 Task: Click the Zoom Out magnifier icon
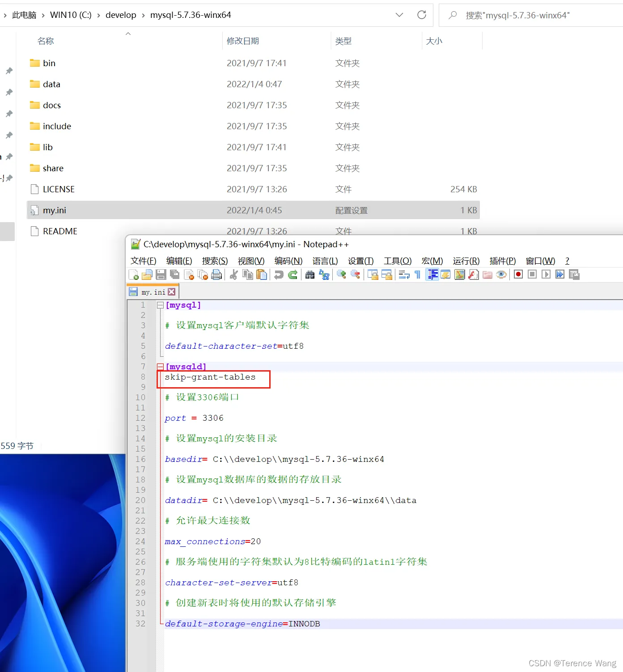[x=356, y=275]
